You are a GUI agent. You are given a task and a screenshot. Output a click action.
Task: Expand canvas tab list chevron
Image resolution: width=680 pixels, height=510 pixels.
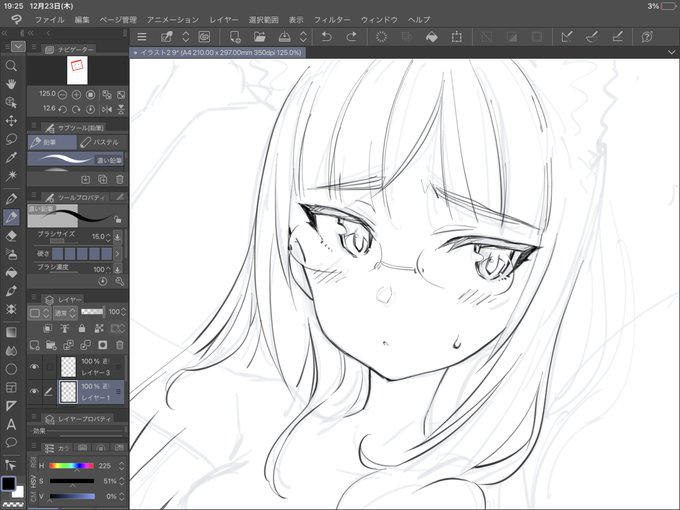(x=672, y=52)
